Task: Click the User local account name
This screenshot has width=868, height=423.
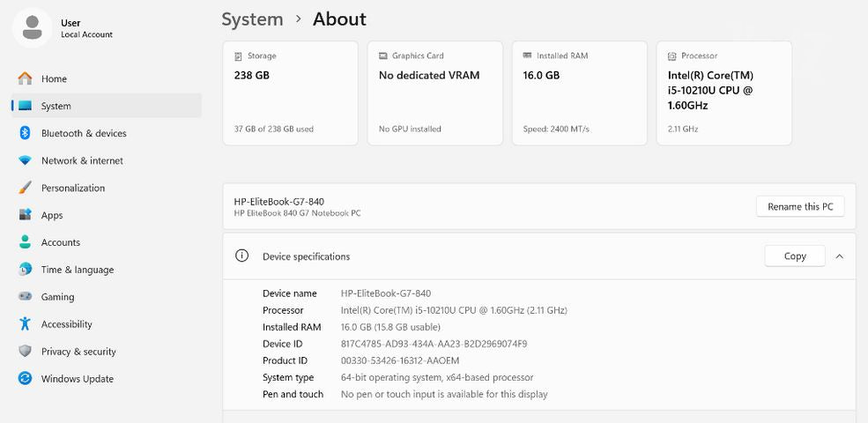Action: click(x=70, y=23)
